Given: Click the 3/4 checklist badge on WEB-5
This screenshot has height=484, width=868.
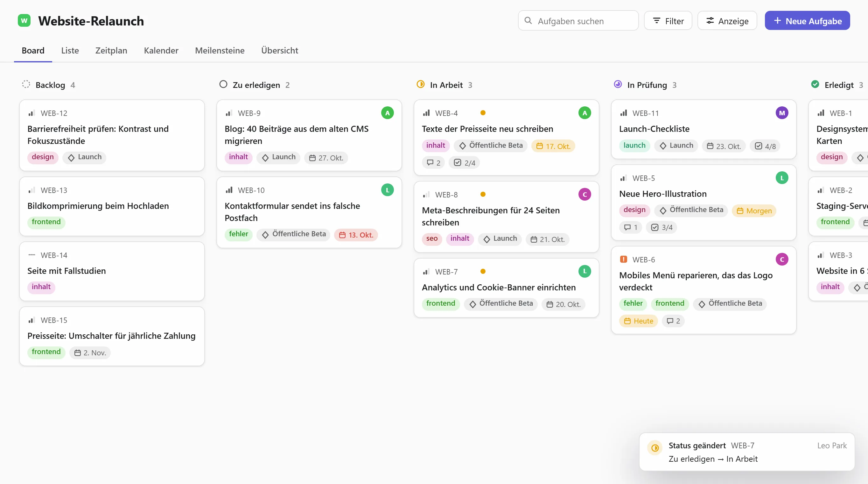Looking at the screenshot, I should click(661, 227).
